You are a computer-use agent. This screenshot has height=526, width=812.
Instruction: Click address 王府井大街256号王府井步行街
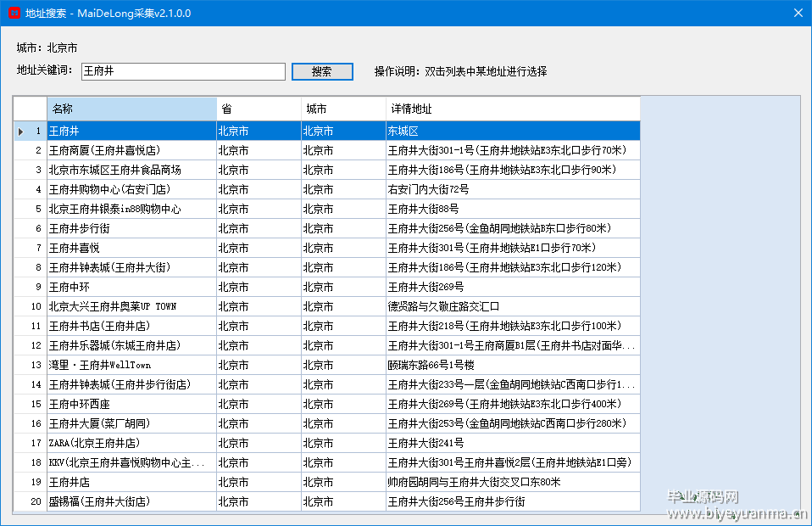[513, 502]
